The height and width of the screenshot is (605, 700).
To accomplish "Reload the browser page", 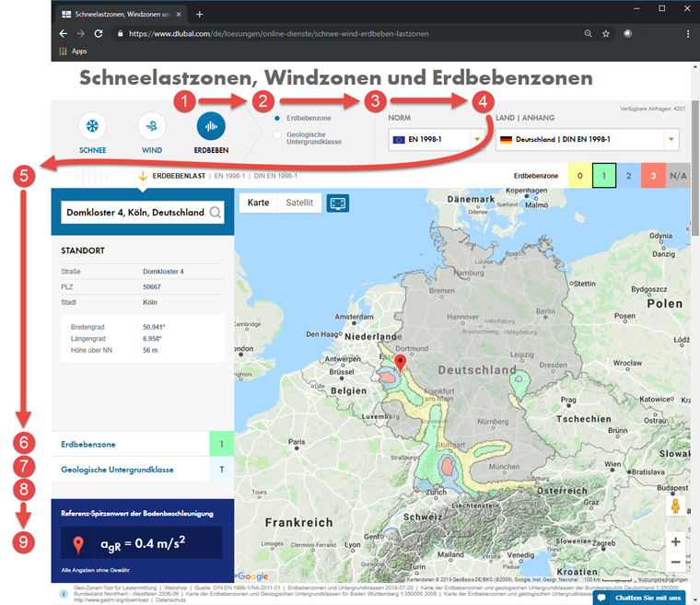I will pos(99,33).
